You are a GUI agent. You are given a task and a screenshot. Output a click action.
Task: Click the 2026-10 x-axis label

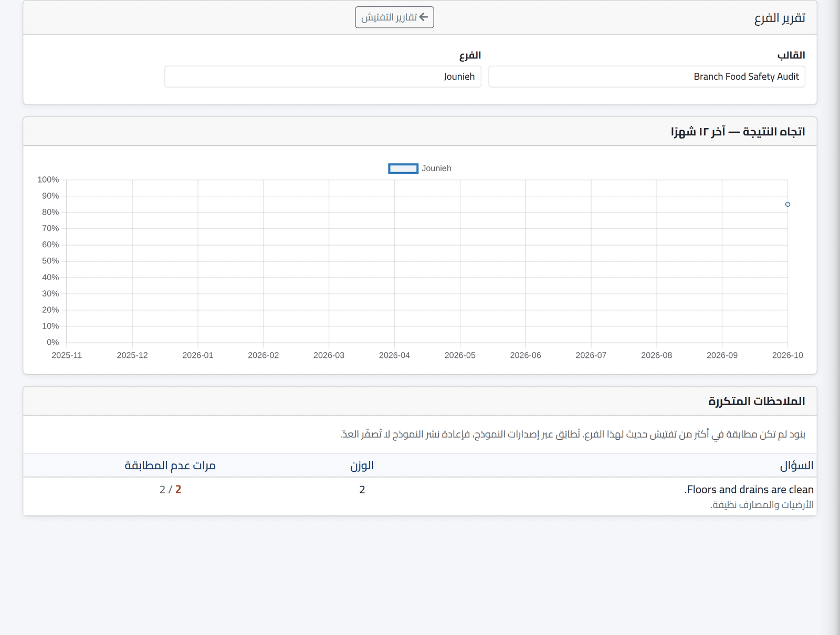click(x=787, y=355)
